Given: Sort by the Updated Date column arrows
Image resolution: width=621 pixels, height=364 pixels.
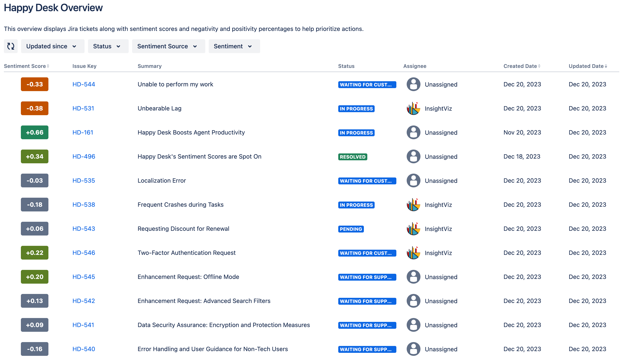Looking at the screenshot, I should (x=606, y=66).
